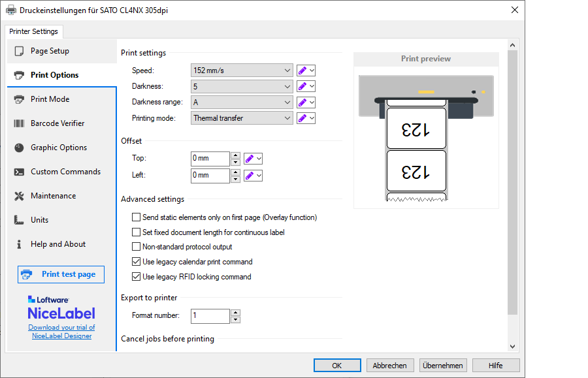Click the Custom Commands terminal icon
This screenshot has height=378, width=588.
pyautogui.click(x=19, y=172)
